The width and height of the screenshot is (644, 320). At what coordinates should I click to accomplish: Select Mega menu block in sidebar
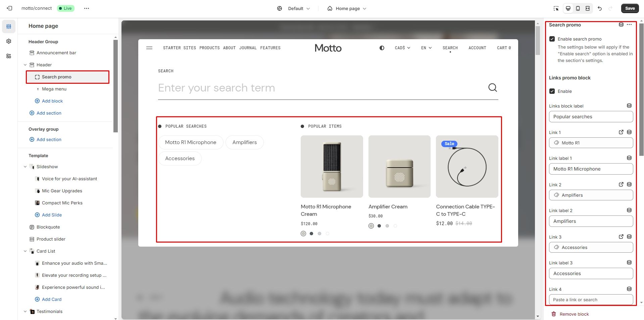click(x=54, y=89)
